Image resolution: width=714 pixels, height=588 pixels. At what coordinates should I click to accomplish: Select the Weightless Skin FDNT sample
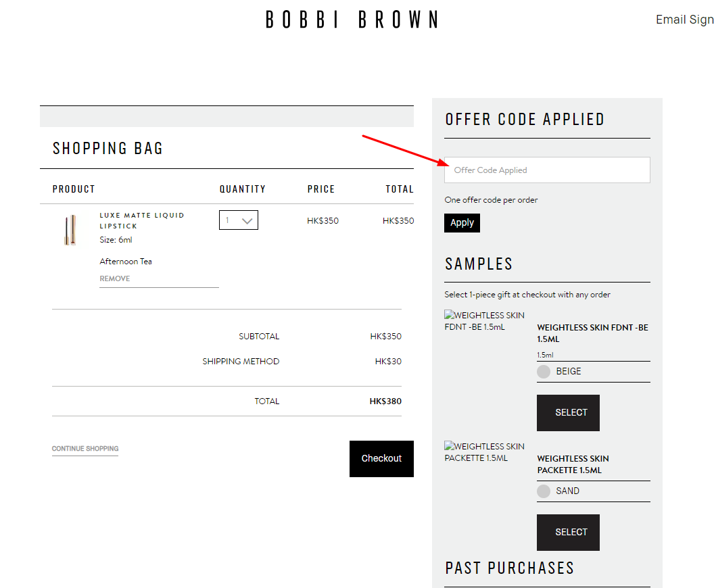(568, 413)
